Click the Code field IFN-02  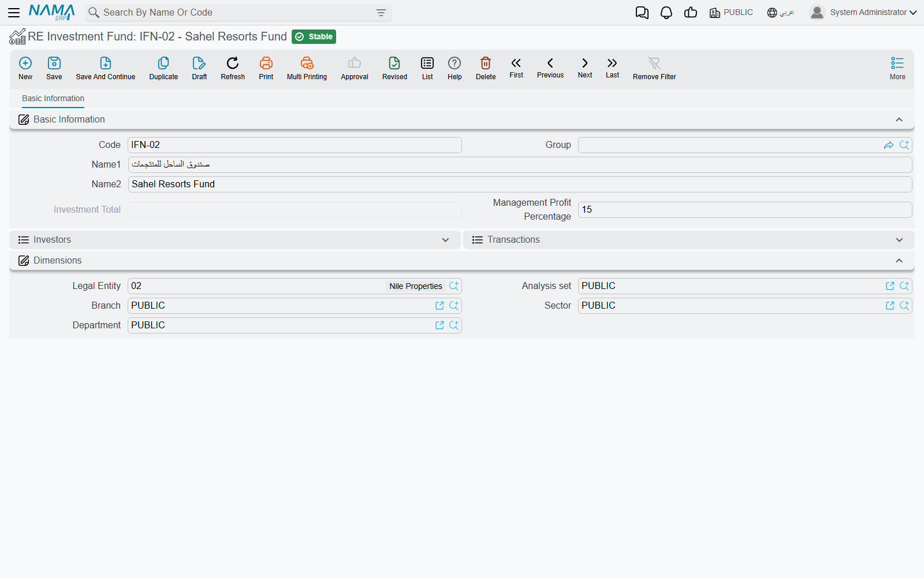[x=295, y=145]
